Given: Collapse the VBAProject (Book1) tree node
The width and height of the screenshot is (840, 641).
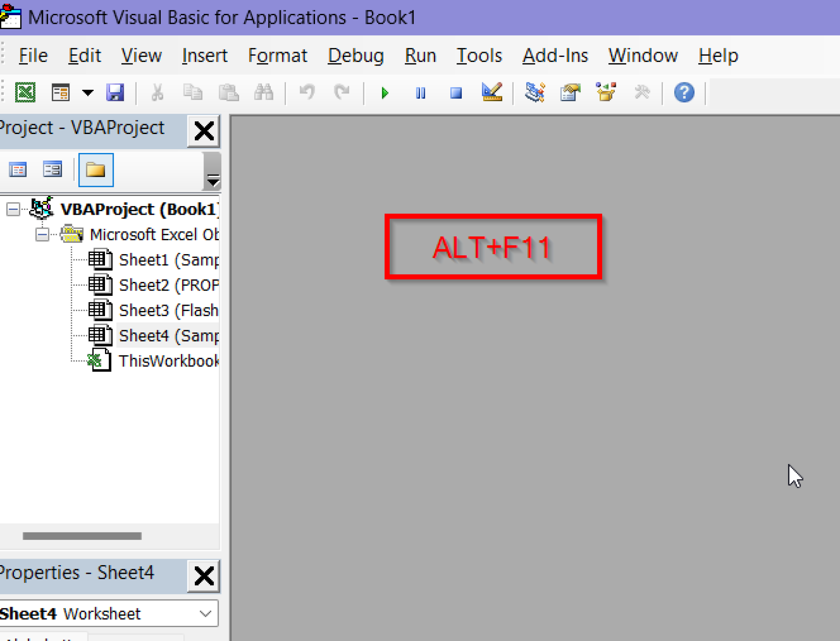Looking at the screenshot, I should pos(13,209).
